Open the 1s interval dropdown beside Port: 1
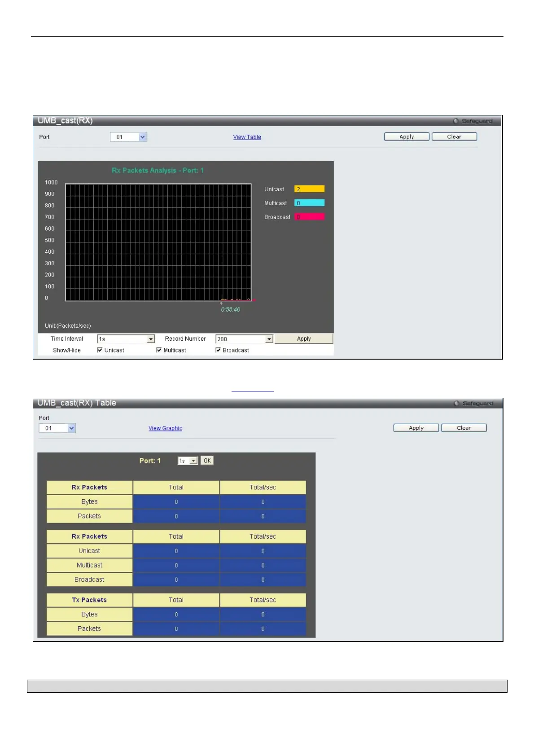Image resolution: width=534 pixels, height=756 pixels. click(x=188, y=461)
